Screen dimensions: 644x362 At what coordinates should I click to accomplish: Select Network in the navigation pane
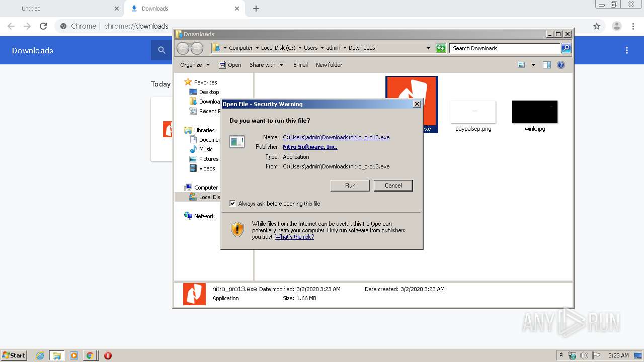click(x=200, y=216)
